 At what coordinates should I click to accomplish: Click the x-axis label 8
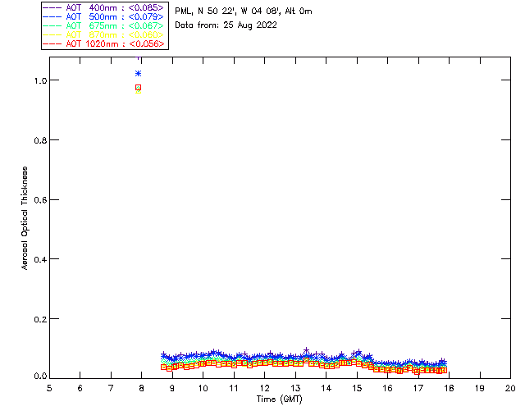[x=142, y=388]
